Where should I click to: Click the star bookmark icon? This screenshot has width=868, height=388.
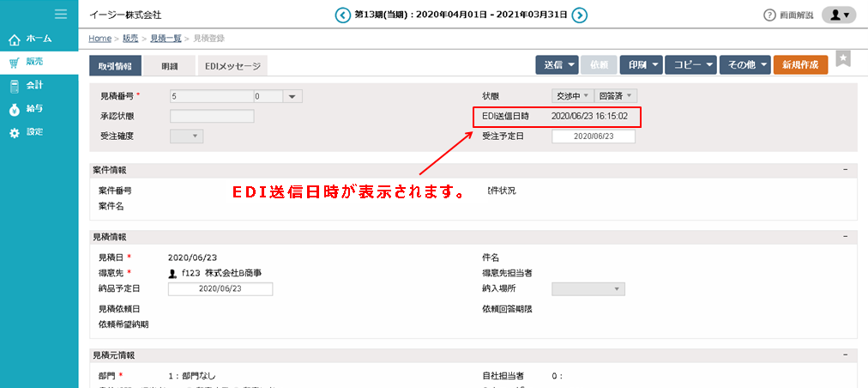coord(843,58)
